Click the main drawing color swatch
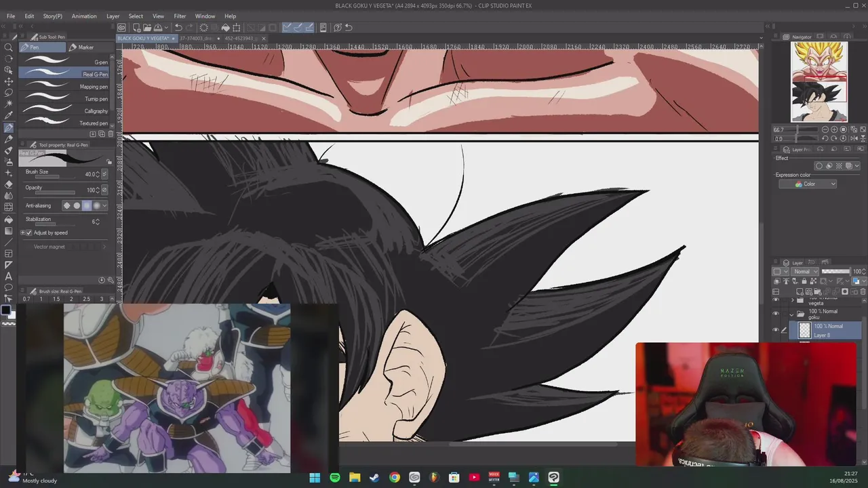The width and height of the screenshot is (868, 488). [5, 310]
